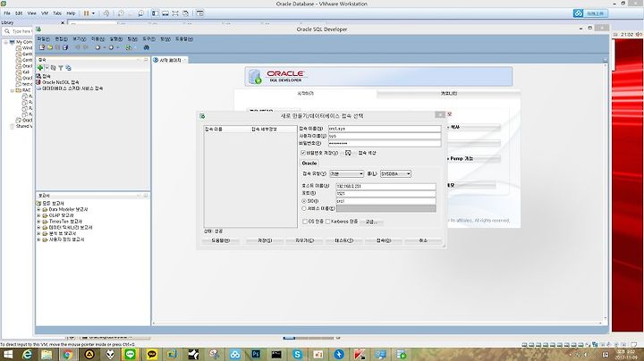This screenshot has height=361, width=644.
Task: Click the 고급... button
Action: coord(371,222)
